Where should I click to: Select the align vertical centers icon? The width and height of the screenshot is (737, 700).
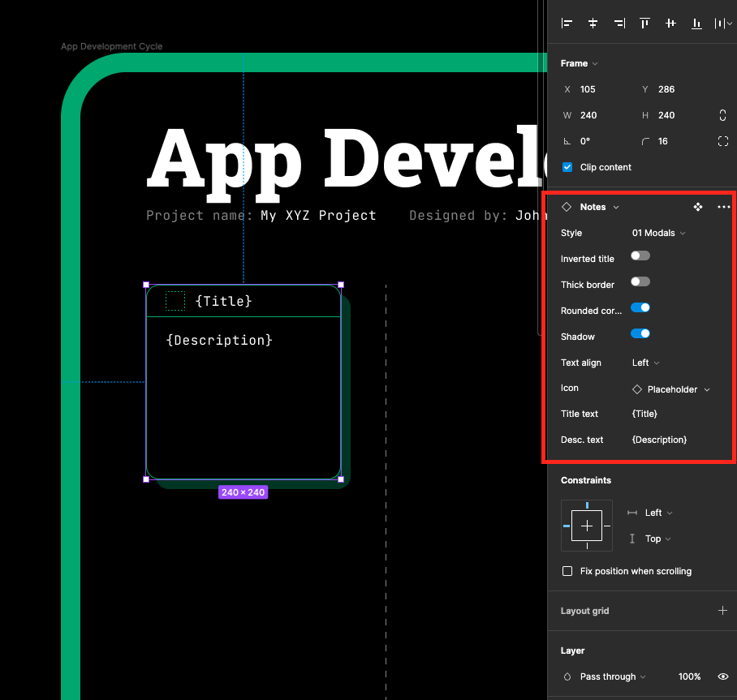point(670,23)
